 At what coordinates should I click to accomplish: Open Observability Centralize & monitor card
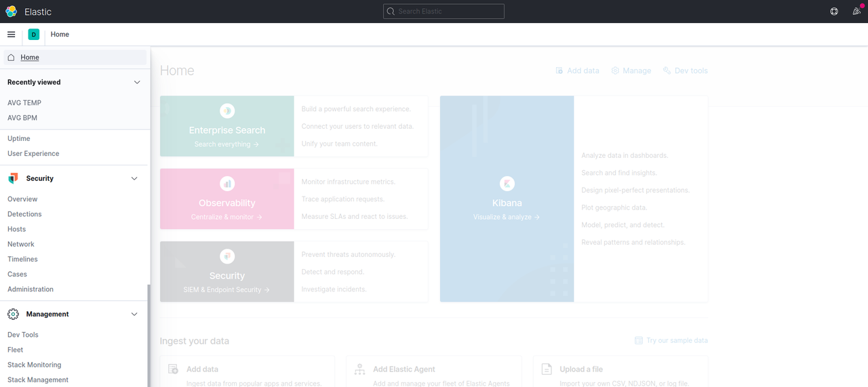(x=227, y=199)
